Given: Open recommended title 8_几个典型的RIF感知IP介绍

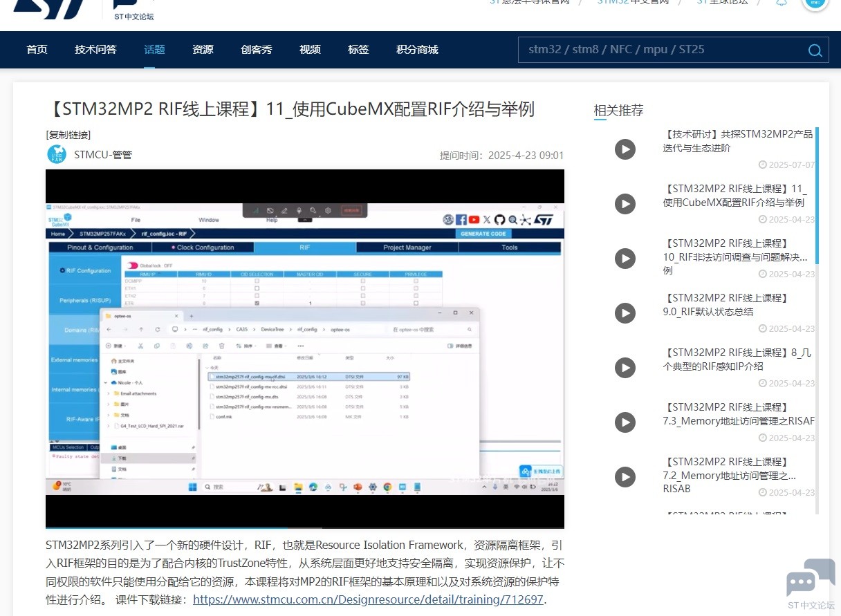Looking at the screenshot, I should click(737, 360).
